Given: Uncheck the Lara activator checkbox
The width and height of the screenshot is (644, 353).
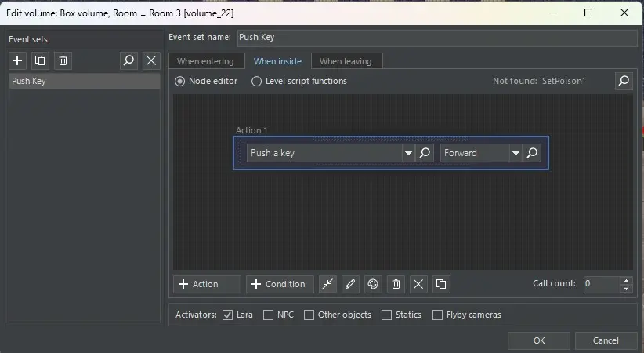Looking at the screenshot, I should pyautogui.click(x=228, y=315).
